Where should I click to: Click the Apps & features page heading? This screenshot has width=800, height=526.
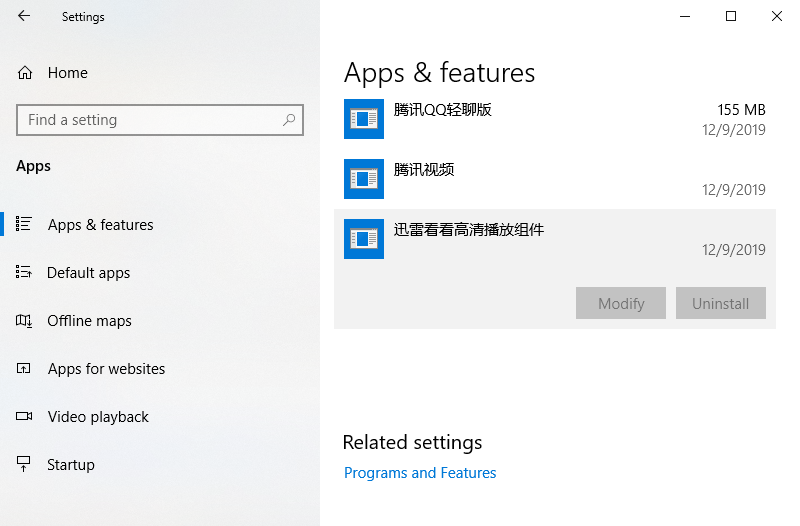click(x=439, y=72)
